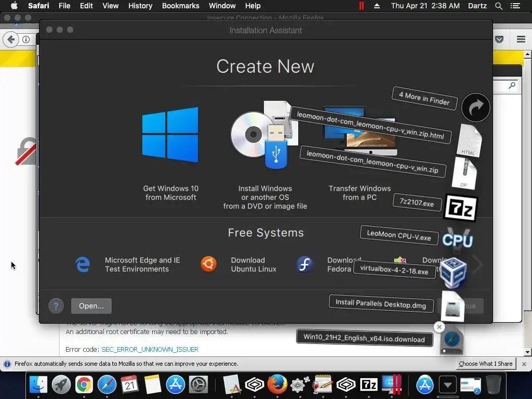Open Calendar from the Dock
Viewport: 532px width, 399px height.
point(129,385)
